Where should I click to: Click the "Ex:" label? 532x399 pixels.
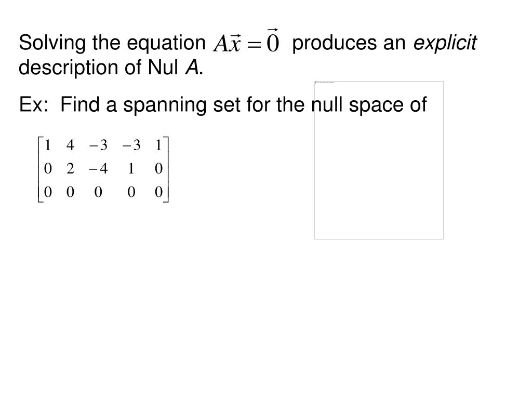pyautogui.click(x=34, y=104)
